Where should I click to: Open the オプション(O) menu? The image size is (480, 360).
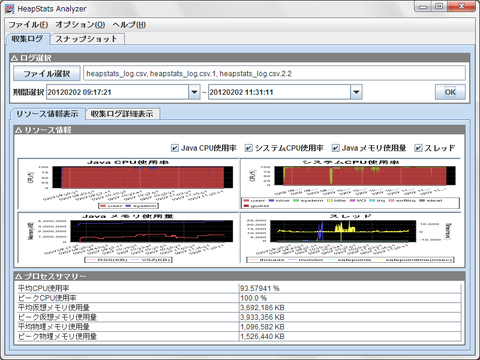pos(80,25)
